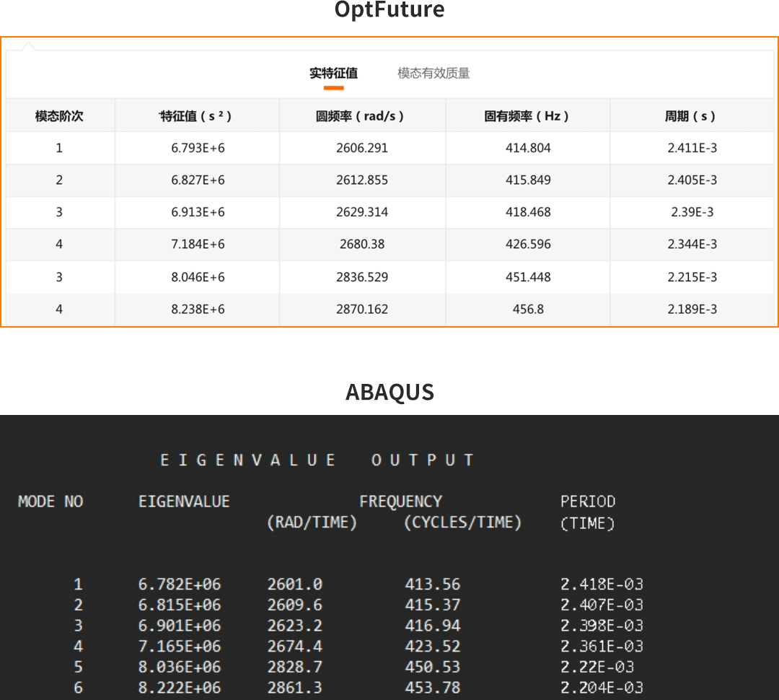Pick the 6.913E+6 eigenvalue cell
This screenshot has height=700, width=779.
(198, 212)
